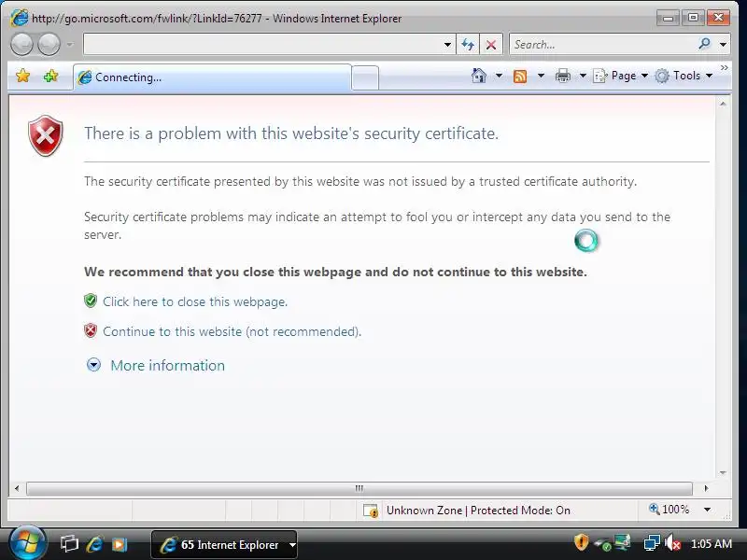Click the vertical scrollbar up arrow
The image size is (747, 560).
[x=723, y=104]
